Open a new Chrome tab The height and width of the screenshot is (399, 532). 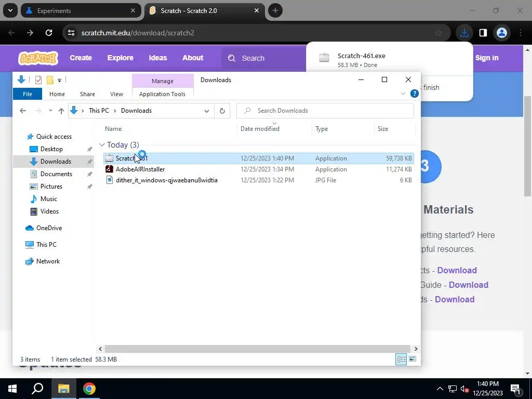coord(275,11)
